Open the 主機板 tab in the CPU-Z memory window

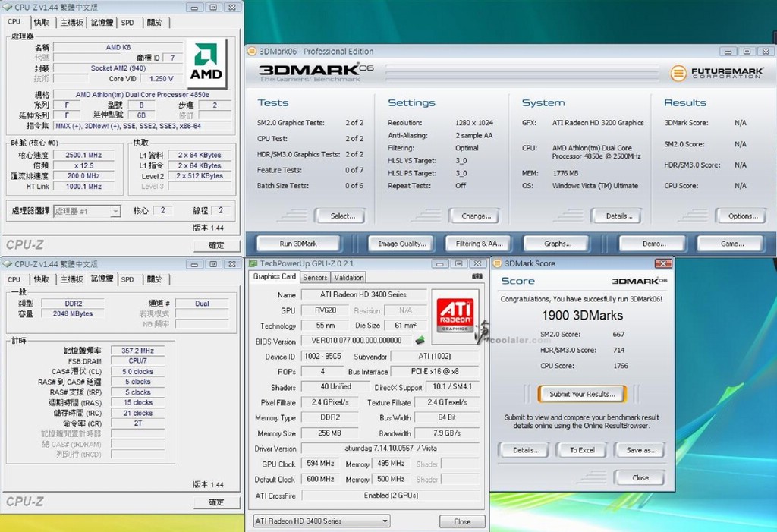pos(71,279)
